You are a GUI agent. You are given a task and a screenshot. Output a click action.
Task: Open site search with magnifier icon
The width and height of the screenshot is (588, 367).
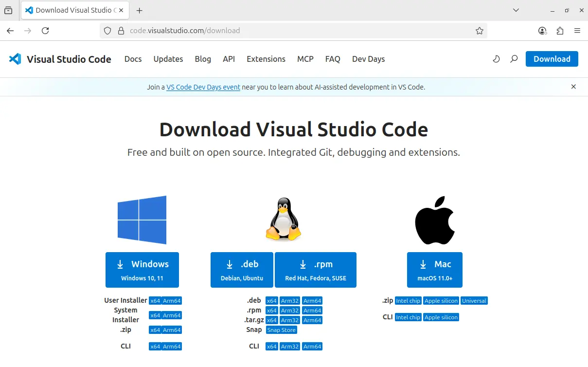[x=514, y=59]
